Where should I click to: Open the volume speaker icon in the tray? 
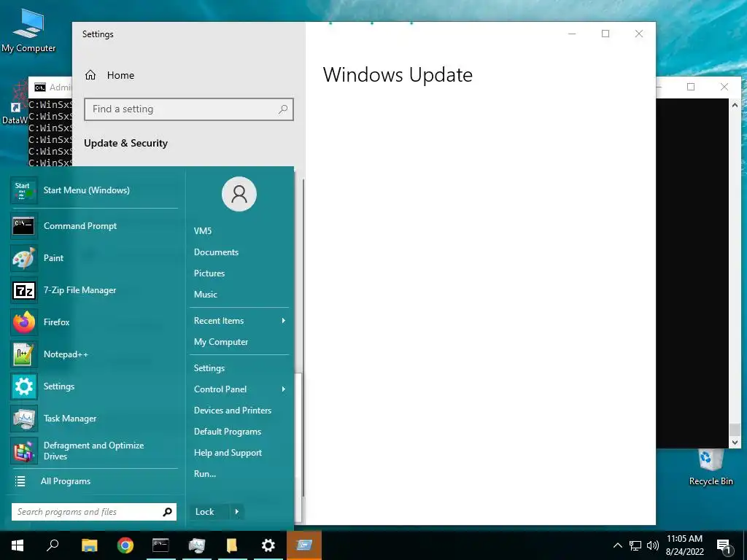point(653,545)
